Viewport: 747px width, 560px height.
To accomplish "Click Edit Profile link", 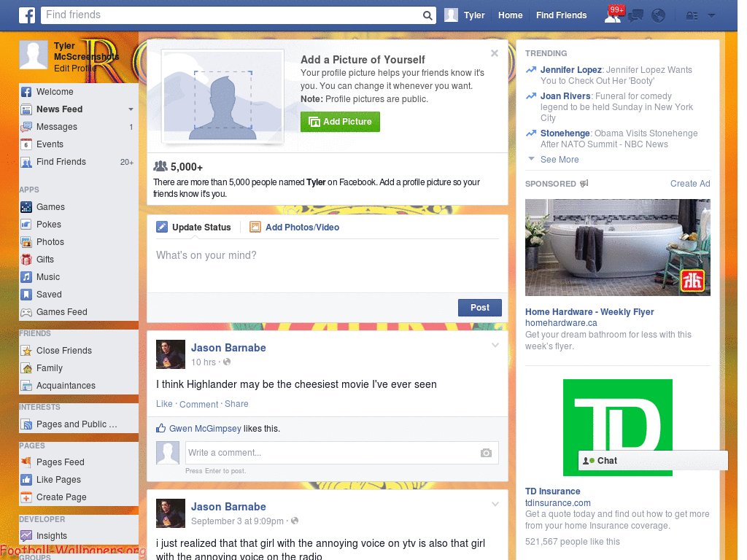I will [75, 68].
